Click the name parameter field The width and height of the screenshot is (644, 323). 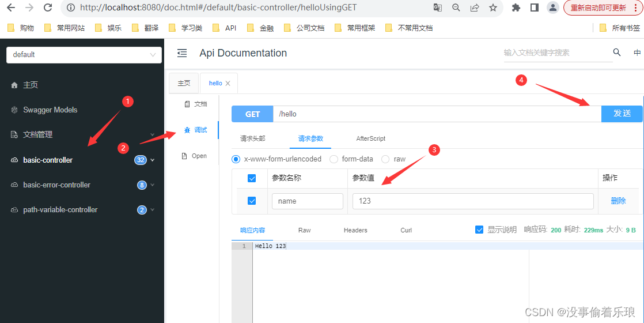coord(308,201)
